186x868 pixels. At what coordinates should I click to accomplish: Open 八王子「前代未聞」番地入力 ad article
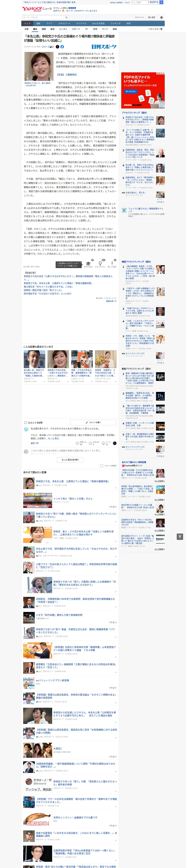pos(59,615)
